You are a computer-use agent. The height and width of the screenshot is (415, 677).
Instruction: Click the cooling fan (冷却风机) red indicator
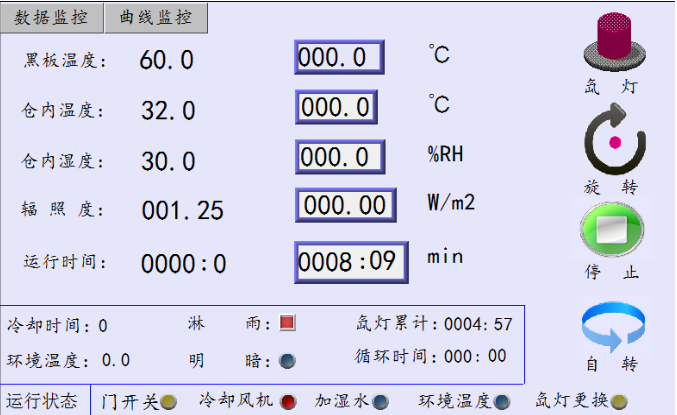(288, 402)
